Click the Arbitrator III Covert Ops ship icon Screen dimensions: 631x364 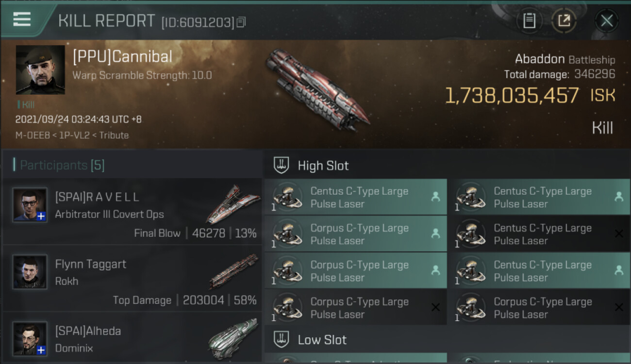[233, 204]
